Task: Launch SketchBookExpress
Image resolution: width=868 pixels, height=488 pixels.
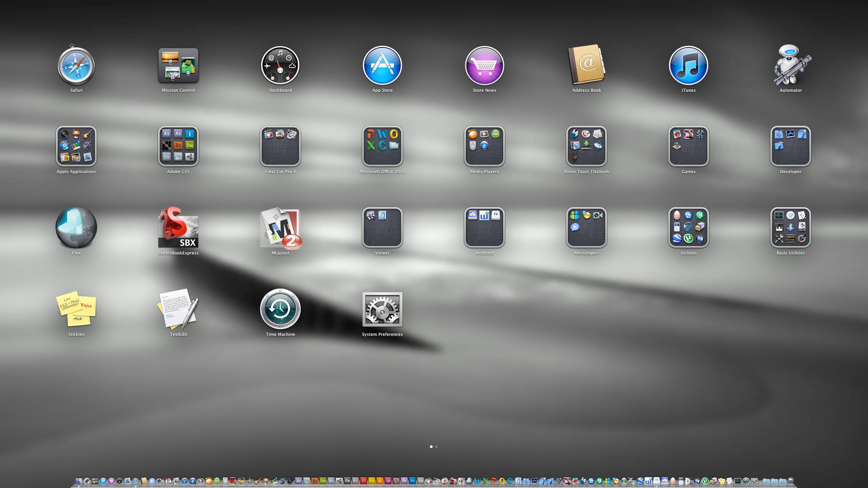Action: pyautogui.click(x=178, y=228)
